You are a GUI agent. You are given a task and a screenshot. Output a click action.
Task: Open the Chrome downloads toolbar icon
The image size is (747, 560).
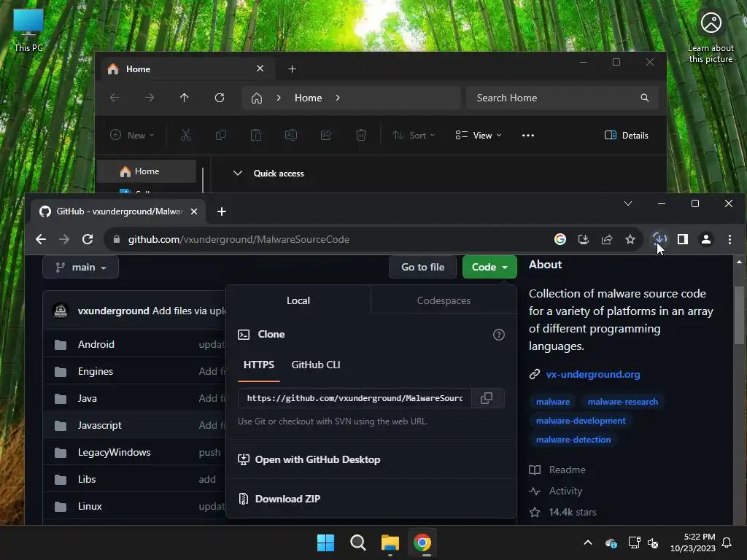[659, 238]
